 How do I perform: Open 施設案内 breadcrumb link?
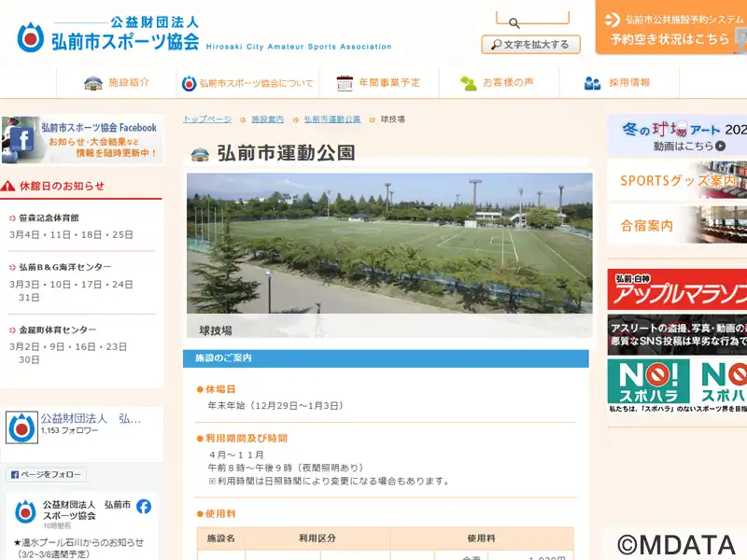coord(268,119)
